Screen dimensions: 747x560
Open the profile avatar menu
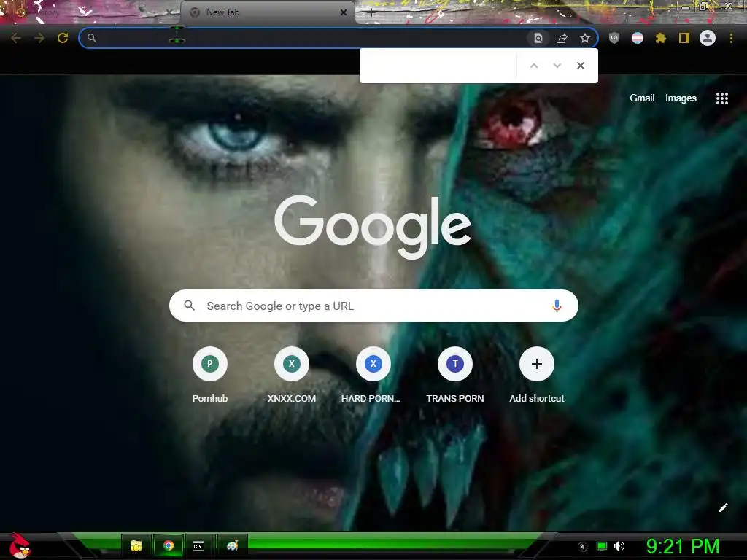708,38
